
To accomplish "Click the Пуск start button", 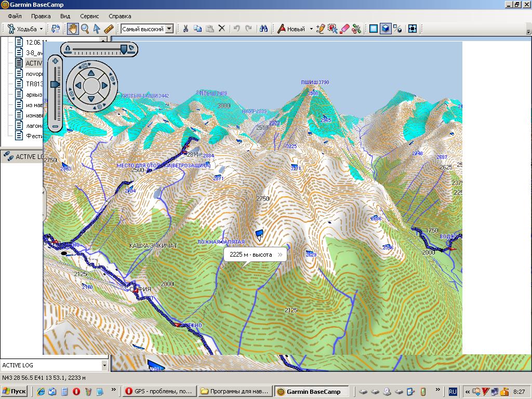I will click(x=15, y=391).
